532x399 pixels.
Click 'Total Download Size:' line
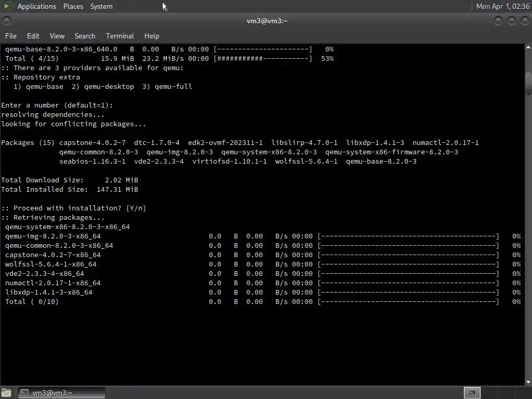[70, 180]
